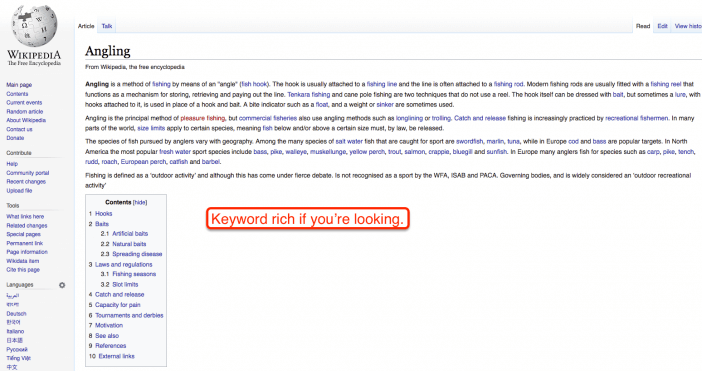Open the fishing reel link
The image size is (702, 371).
(666, 84)
